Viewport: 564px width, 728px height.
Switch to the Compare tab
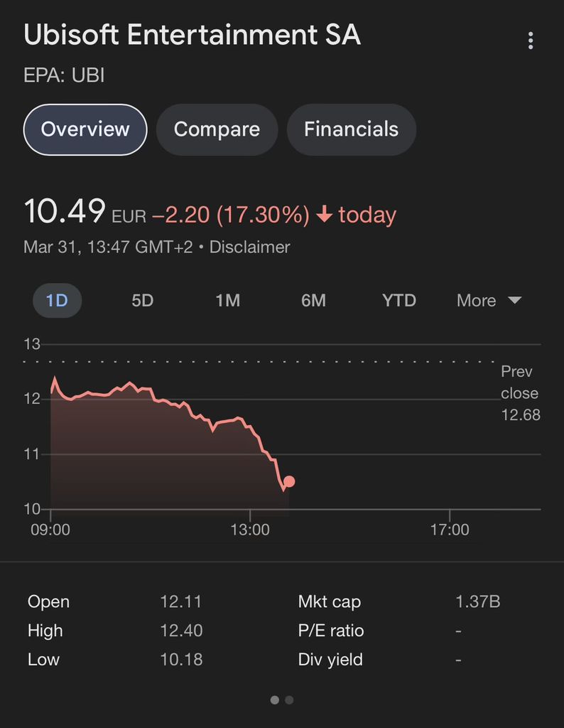[x=217, y=129]
